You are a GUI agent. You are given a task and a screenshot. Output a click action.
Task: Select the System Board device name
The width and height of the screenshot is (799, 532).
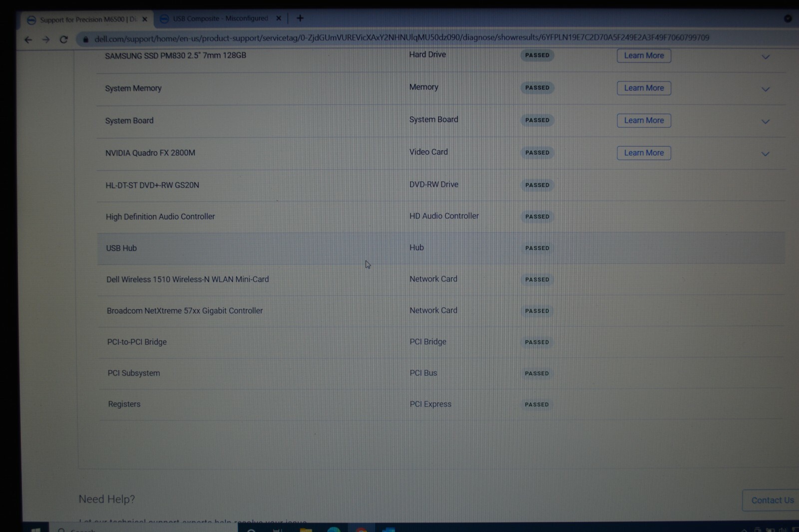click(x=129, y=121)
